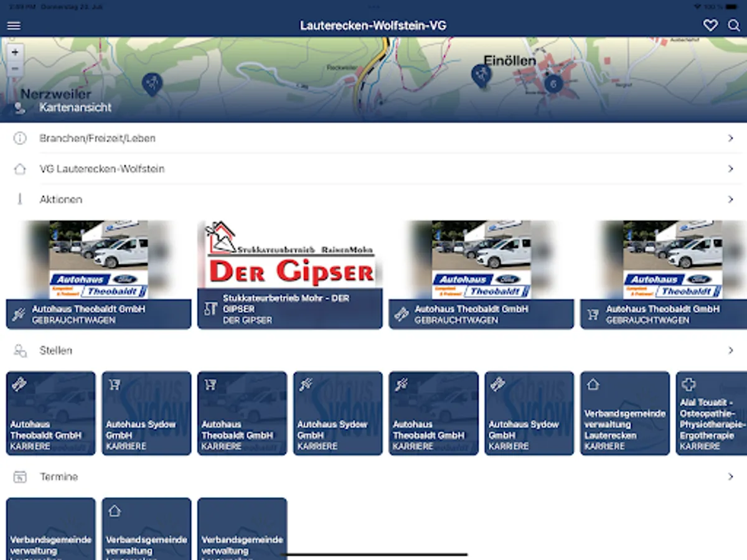Open Autohaus Theobaldt Karriere card with tools icon
Viewport: 747px width, 560px height.
(x=434, y=413)
